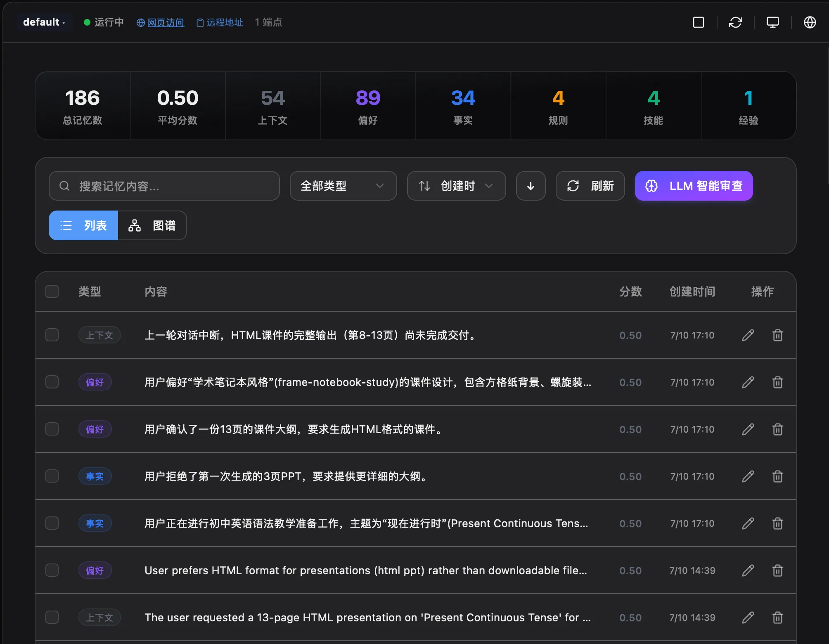This screenshot has width=829, height=644.
Task: Check the '上一轮对话中断' row checkbox
Action: (52, 335)
